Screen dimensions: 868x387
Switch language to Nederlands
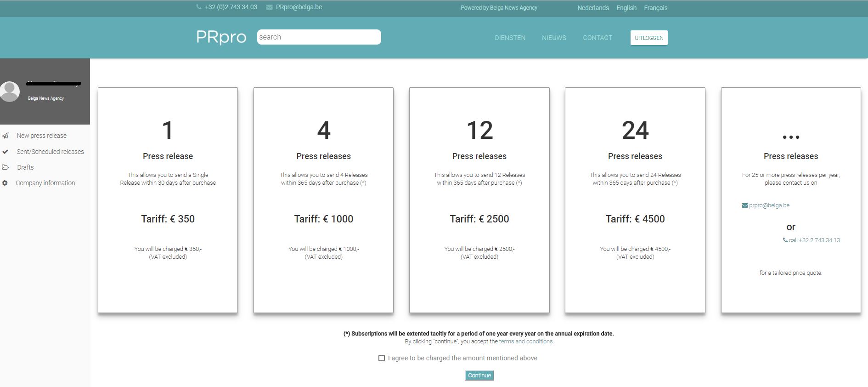pyautogui.click(x=593, y=8)
